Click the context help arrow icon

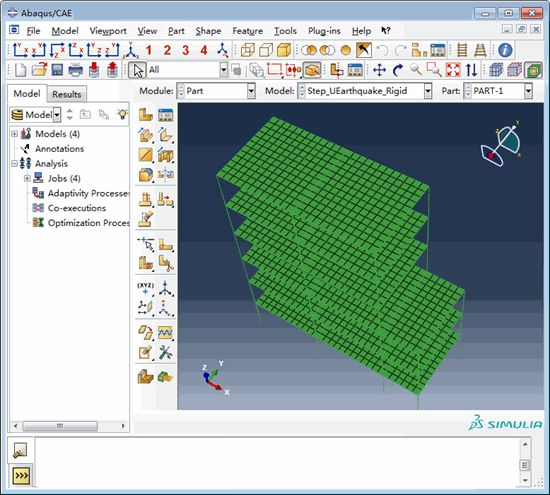click(386, 31)
